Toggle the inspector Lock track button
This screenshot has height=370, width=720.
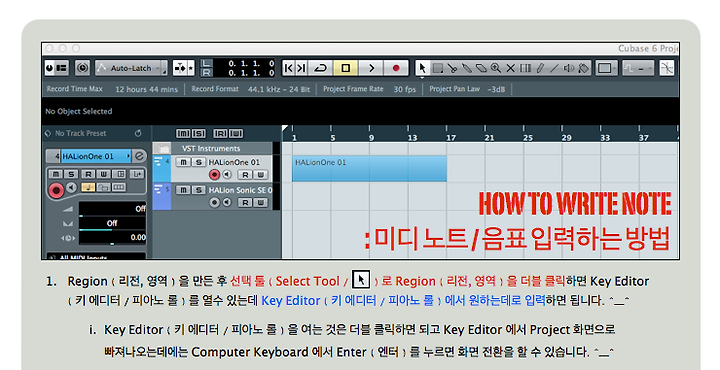tap(103, 187)
